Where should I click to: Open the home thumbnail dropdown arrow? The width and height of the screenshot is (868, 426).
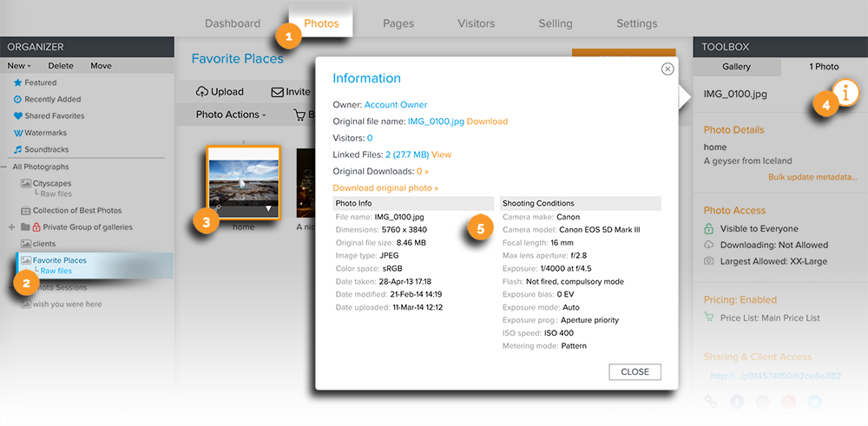click(268, 208)
